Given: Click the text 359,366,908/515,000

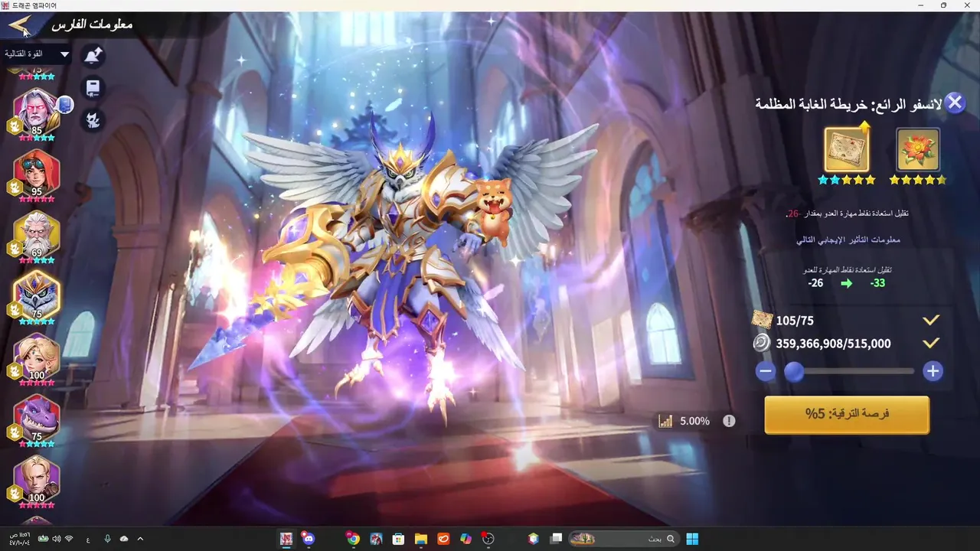Looking at the screenshot, I should (x=833, y=344).
